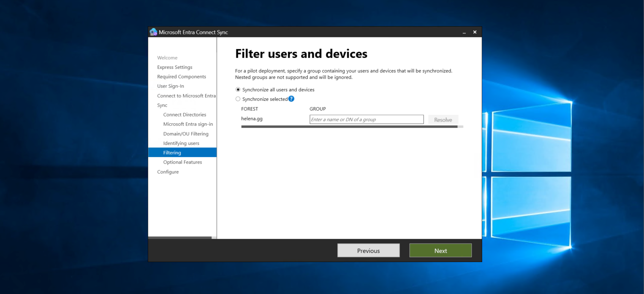Click the sidebar horizontal scrollbar
The image size is (644, 294).
click(x=180, y=238)
